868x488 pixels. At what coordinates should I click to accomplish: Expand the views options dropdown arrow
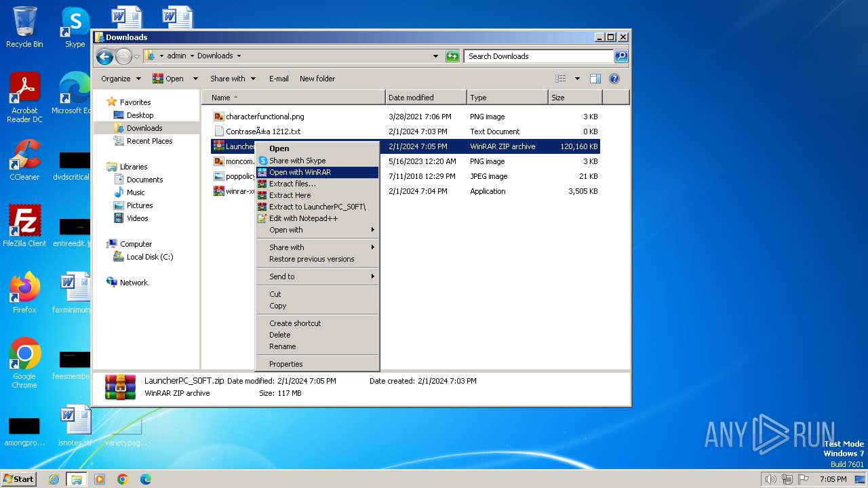(577, 79)
